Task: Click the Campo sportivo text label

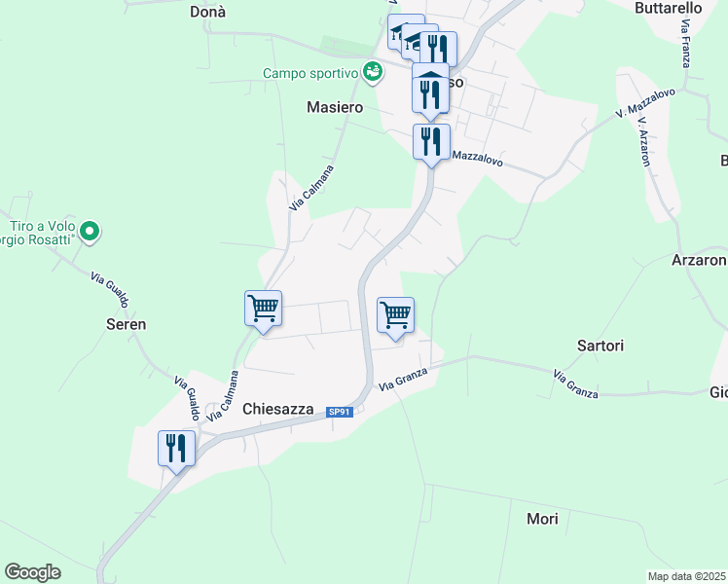Action: click(310, 73)
